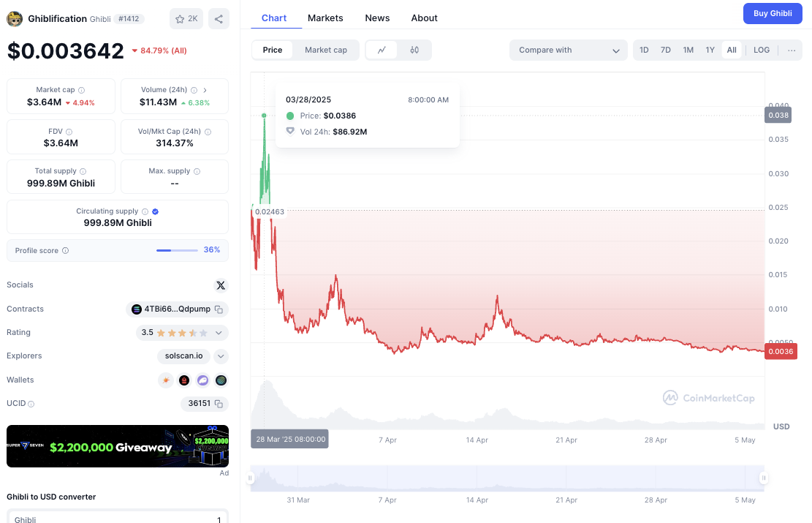Screen dimensions: 812x523
Task: Click the #1412 rank badge
Action: (129, 19)
